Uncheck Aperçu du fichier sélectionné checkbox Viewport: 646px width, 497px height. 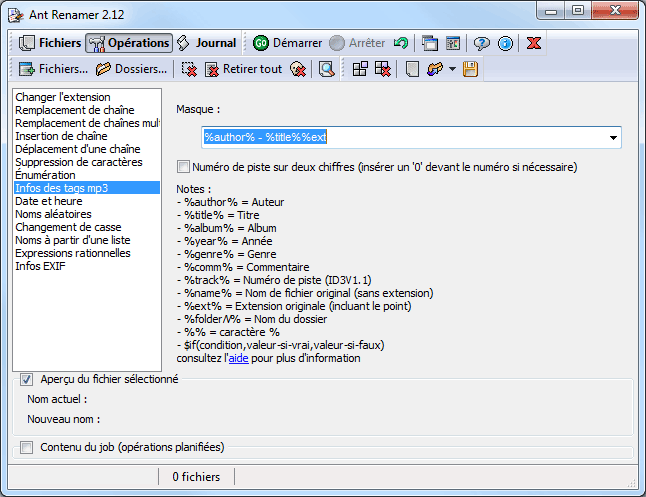coord(27,379)
